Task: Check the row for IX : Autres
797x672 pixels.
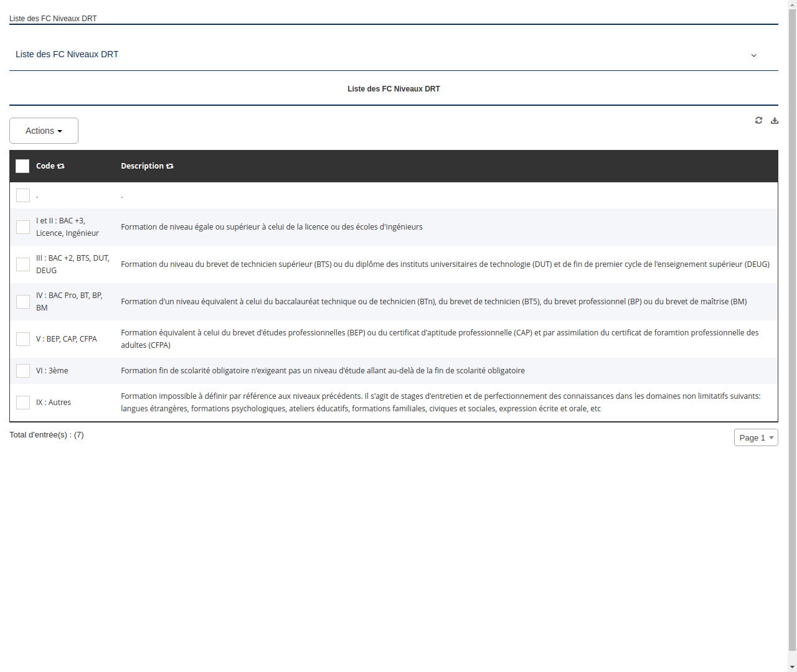Action: tap(23, 402)
